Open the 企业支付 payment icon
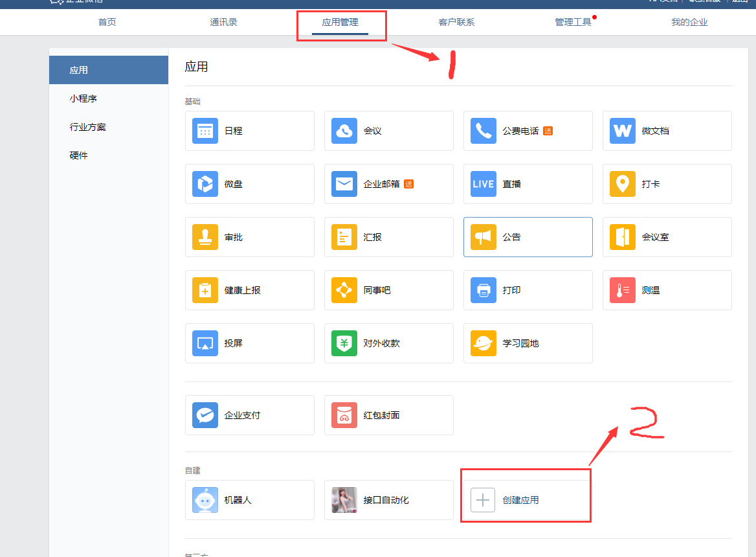This screenshot has height=557, width=756. tap(205, 415)
